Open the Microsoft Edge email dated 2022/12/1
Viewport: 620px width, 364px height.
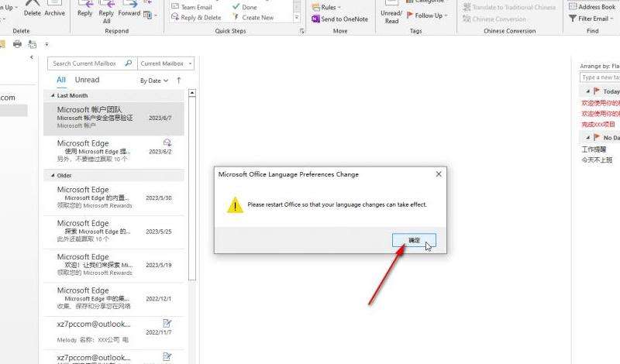114,299
